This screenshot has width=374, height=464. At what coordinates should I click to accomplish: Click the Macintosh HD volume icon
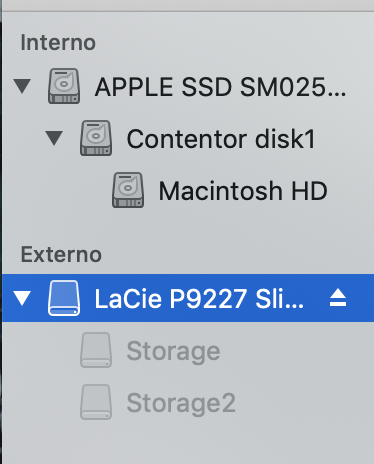click(128, 190)
